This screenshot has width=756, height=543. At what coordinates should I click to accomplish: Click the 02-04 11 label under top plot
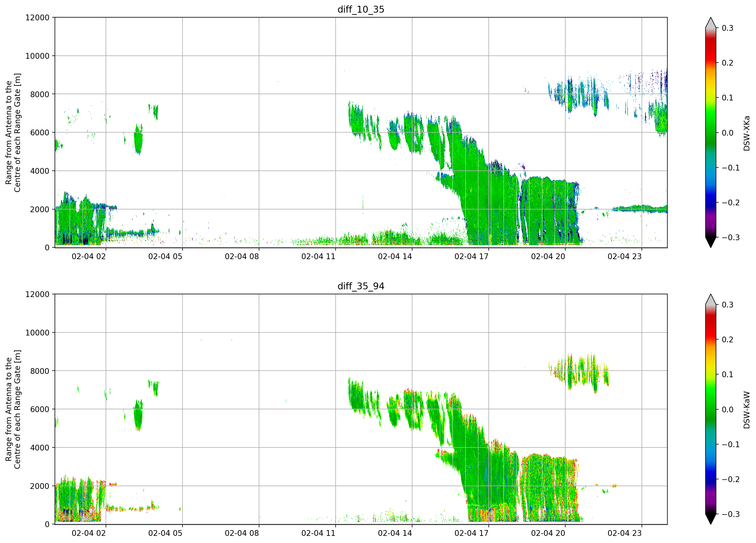click(x=318, y=256)
